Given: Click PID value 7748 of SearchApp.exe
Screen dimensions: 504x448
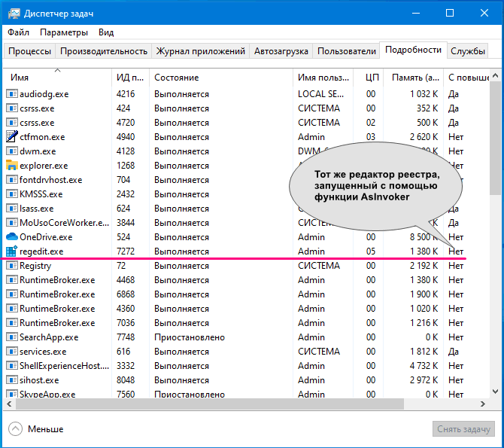Looking at the screenshot, I should [126, 337].
